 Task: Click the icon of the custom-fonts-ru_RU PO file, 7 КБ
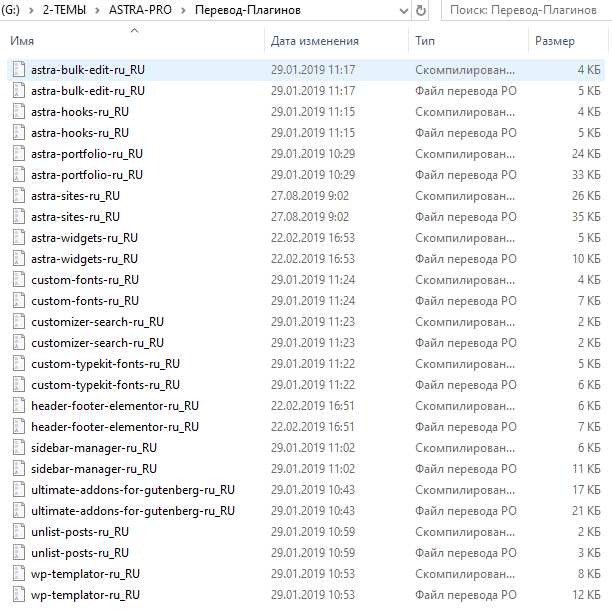tap(19, 301)
